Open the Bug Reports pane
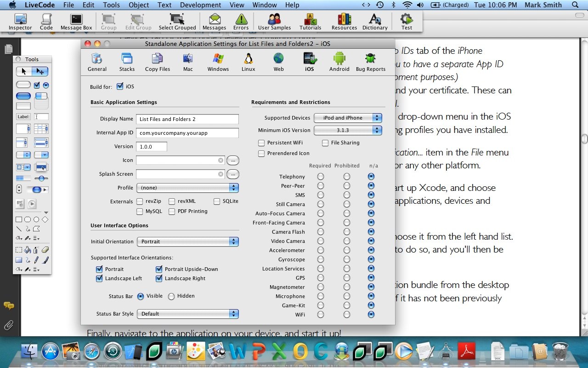Image resolution: width=588 pixels, height=368 pixels. click(370, 62)
